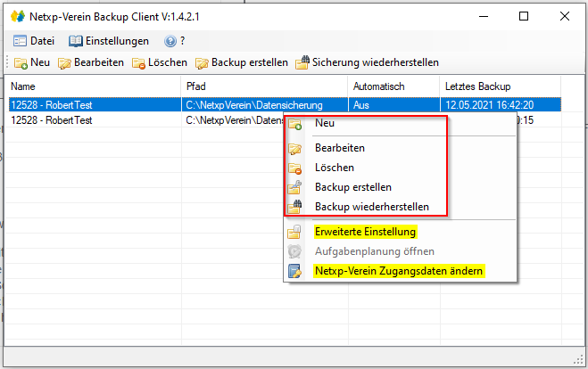
Task: Click the blue help question mark icon
Action: [x=170, y=41]
